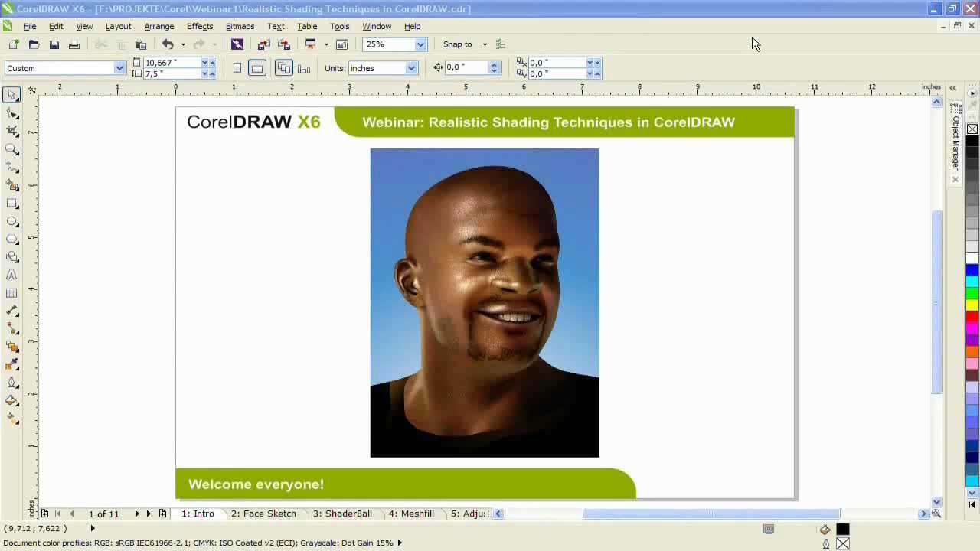
Task: Select the Color Eyedropper tool
Action: coord(11,365)
